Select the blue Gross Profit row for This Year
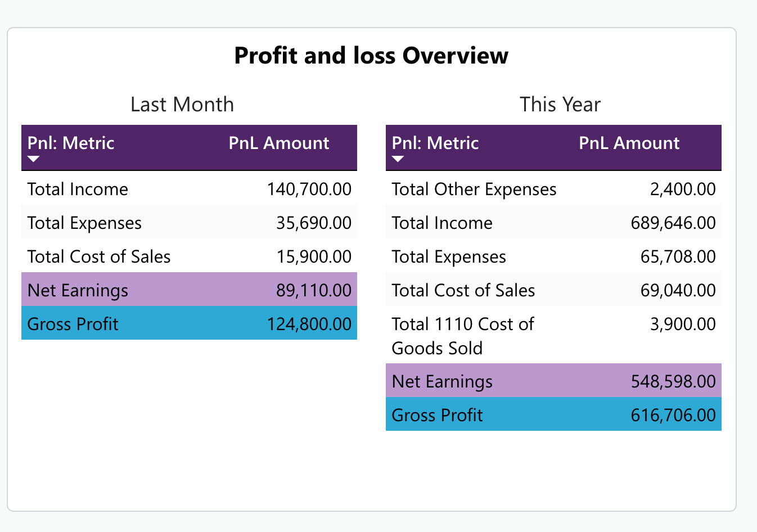The width and height of the screenshot is (757, 532). pos(553,414)
